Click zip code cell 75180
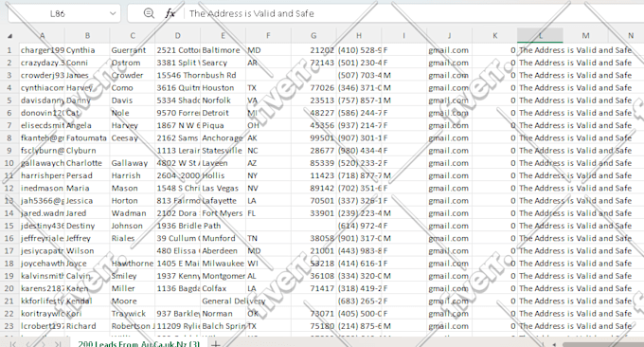The image size is (644, 347). pyautogui.click(x=313, y=326)
